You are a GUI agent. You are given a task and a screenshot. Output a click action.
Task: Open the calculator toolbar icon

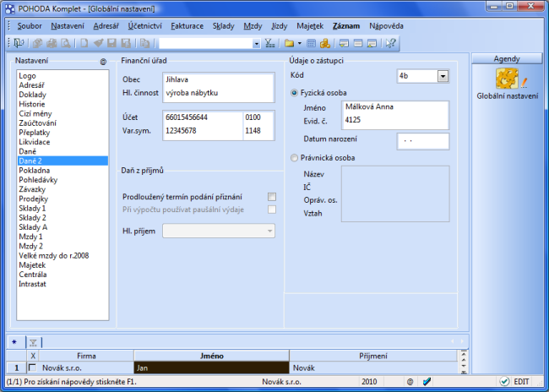click(311, 43)
